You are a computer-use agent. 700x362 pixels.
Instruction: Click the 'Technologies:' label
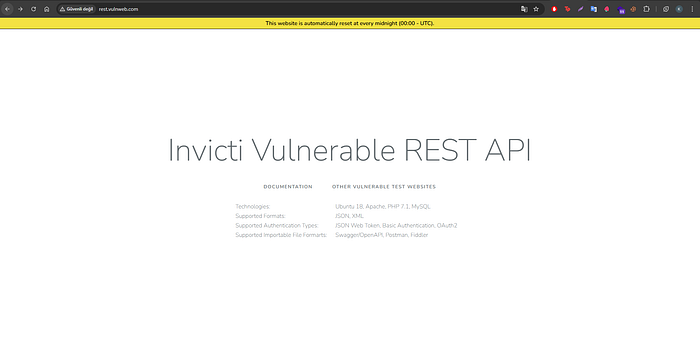tap(253, 207)
